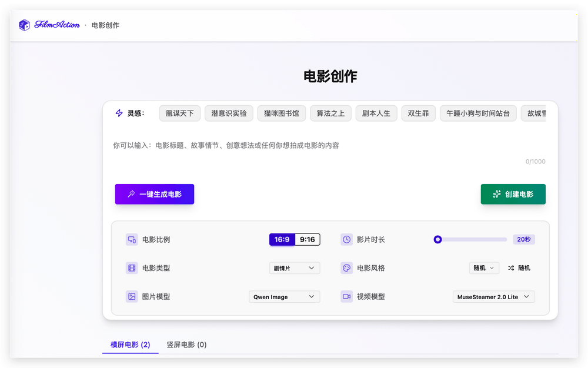The image size is (588, 368).
Task: Expand the Qwen Image model dropdown
Action: 285,297
